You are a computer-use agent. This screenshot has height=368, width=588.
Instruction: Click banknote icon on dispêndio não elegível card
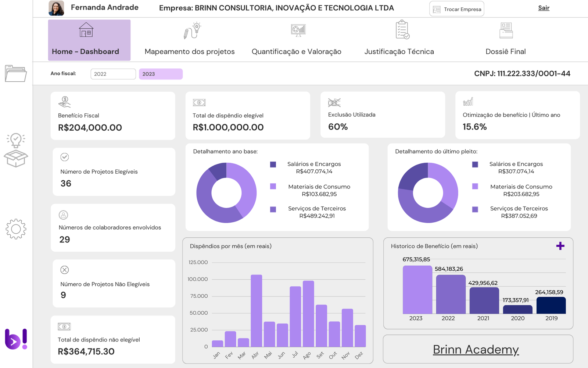pyautogui.click(x=64, y=326)
